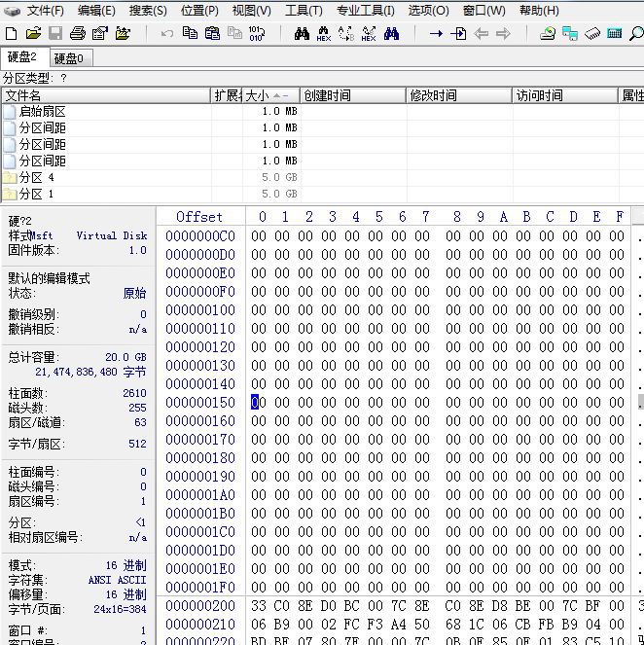Click byte 33 at offset 00000200

tap(259, 605)
